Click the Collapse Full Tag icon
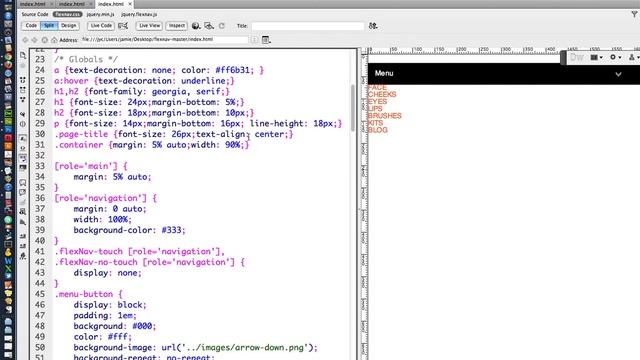Screen dimensions: 640x360 pos(23,80)
